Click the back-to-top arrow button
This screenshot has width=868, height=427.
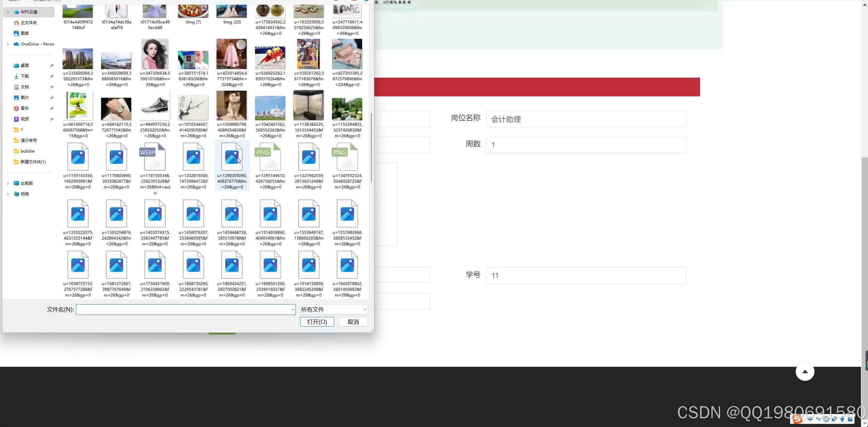(x=805, y=371)
